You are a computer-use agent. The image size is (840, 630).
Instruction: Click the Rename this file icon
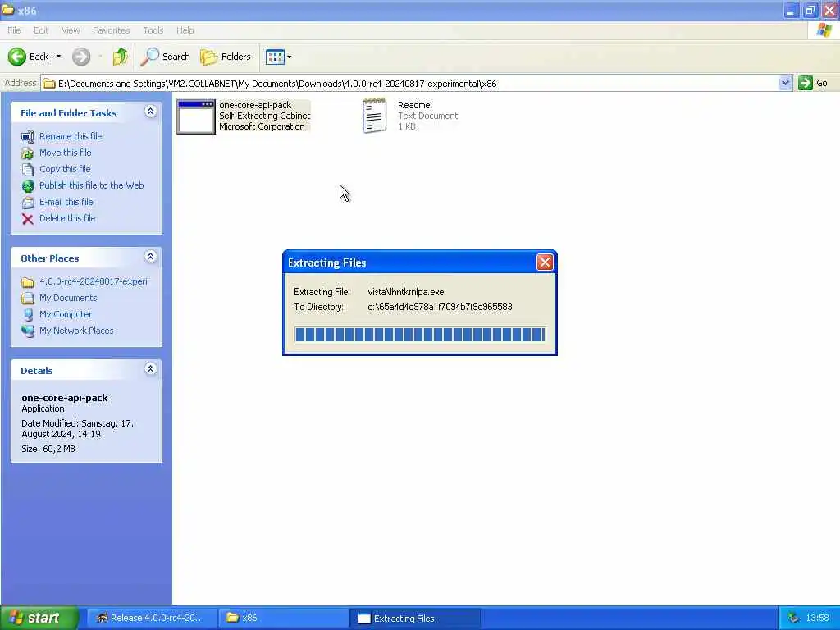point(28,137)
